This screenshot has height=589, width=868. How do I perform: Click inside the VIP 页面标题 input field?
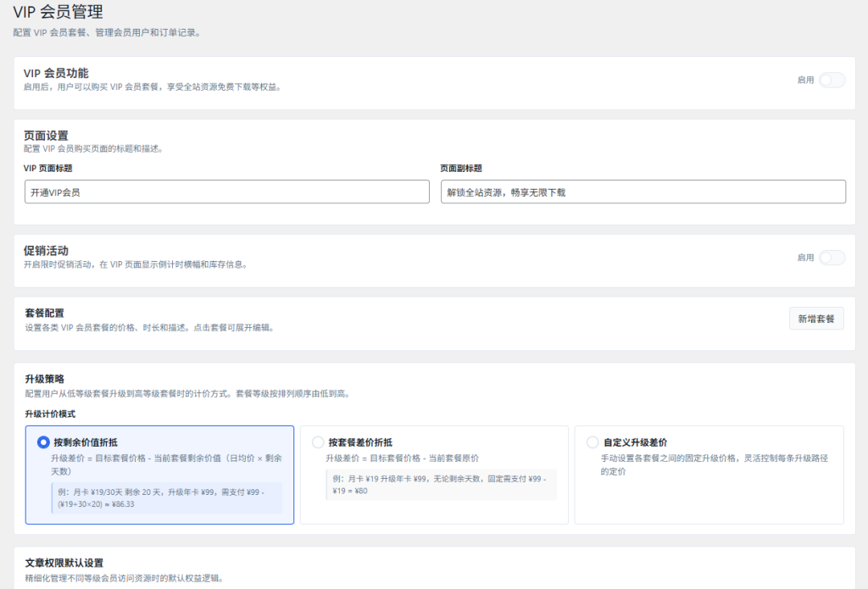pyautogui.click(x=225, y=192)
